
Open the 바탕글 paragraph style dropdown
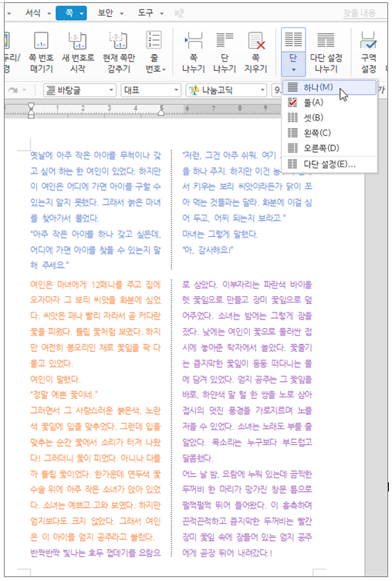(x=79, y=90)
